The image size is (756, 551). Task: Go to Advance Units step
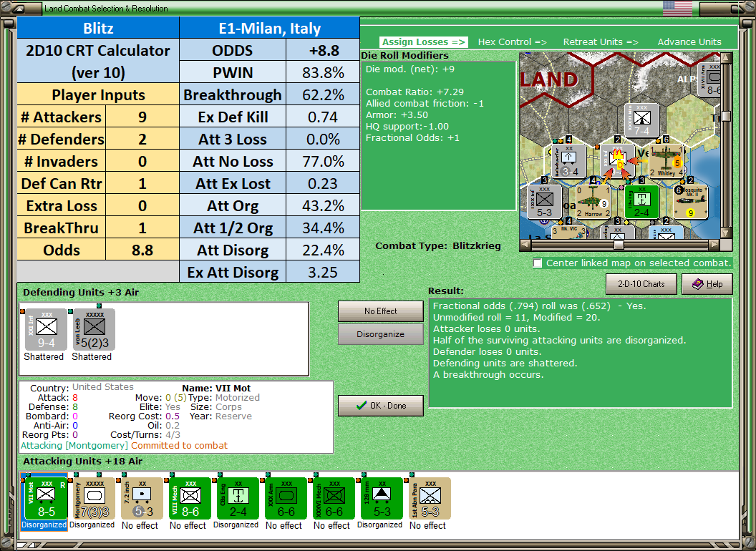pos(689,42)
